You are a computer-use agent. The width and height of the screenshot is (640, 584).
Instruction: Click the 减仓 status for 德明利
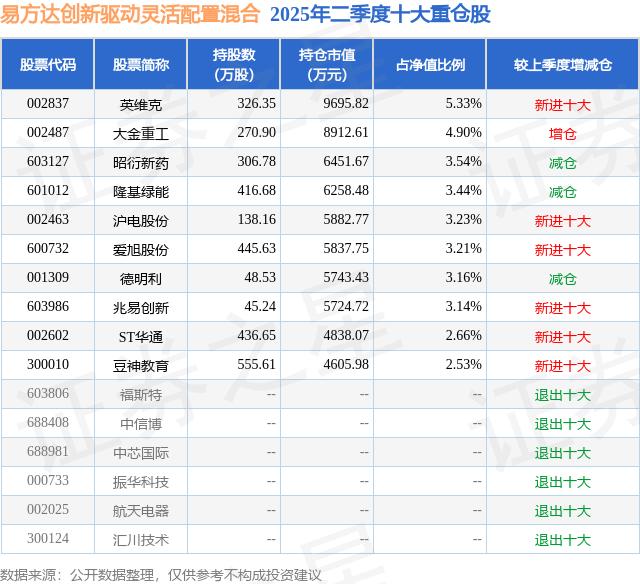(562, 279)
